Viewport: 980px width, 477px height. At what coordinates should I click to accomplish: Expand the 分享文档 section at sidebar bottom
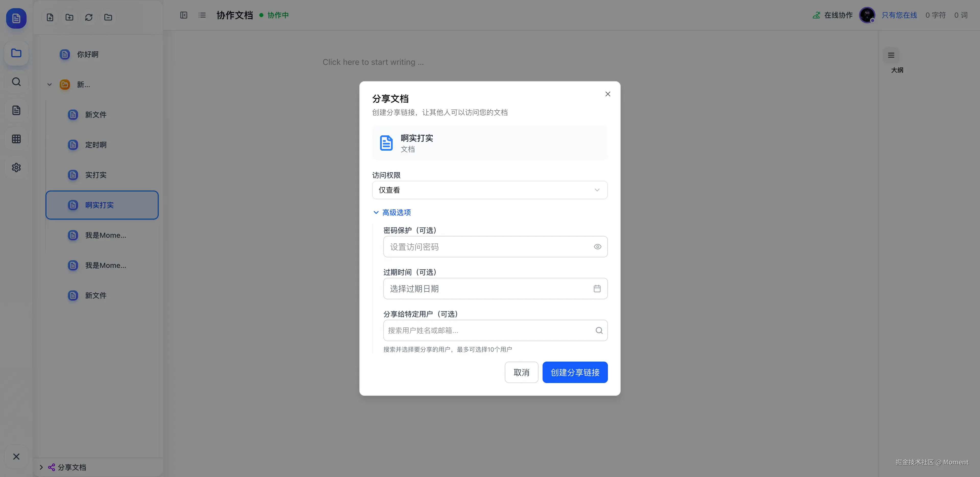pyautogui.click(x=41, y=467)
